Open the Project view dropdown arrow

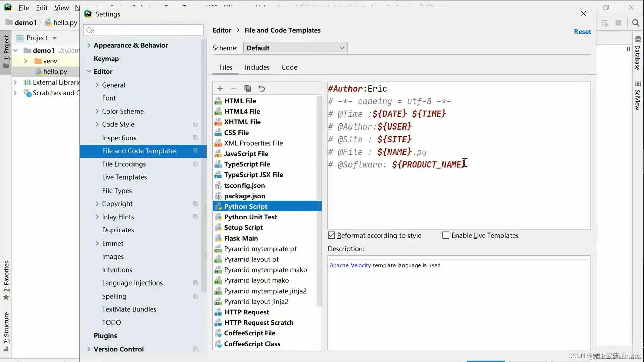(x=55, y=38)
